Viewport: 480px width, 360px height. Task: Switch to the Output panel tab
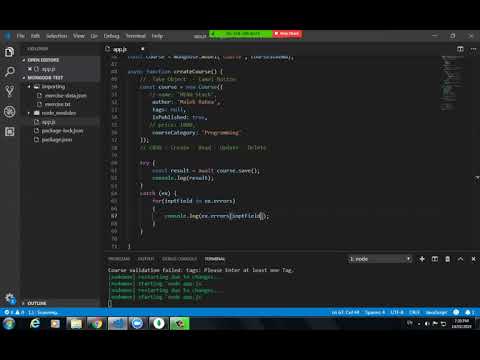click(146, 259)
